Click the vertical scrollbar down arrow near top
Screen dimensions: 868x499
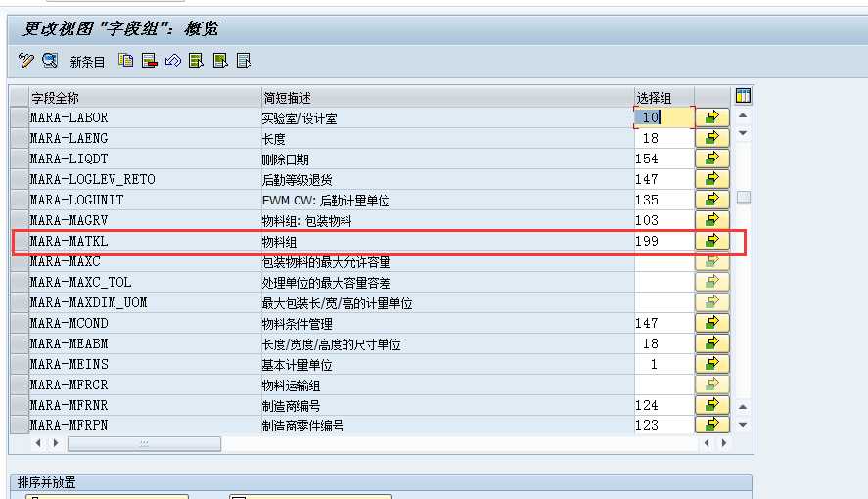pyautogui.click(x=743, y=133)
